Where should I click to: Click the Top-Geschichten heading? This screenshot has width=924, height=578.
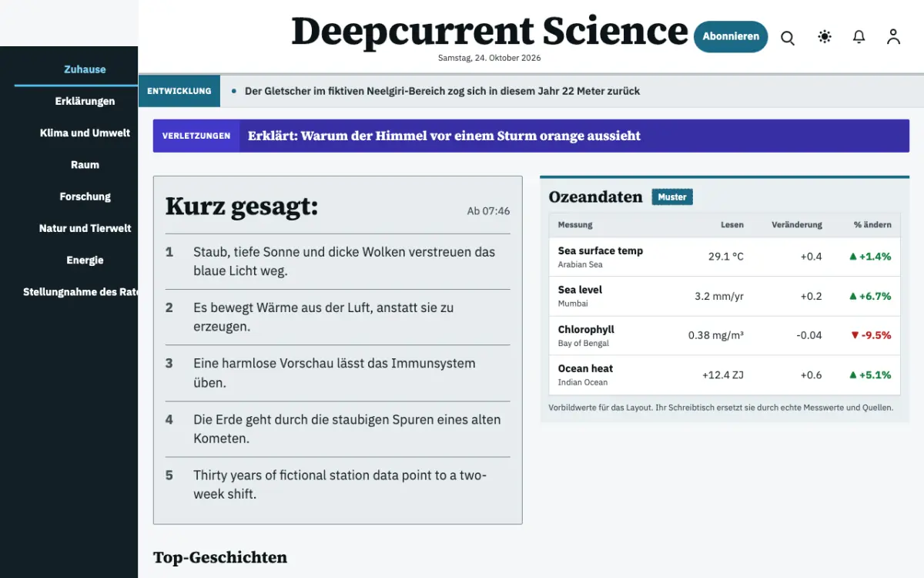click(x=220, y=557)
